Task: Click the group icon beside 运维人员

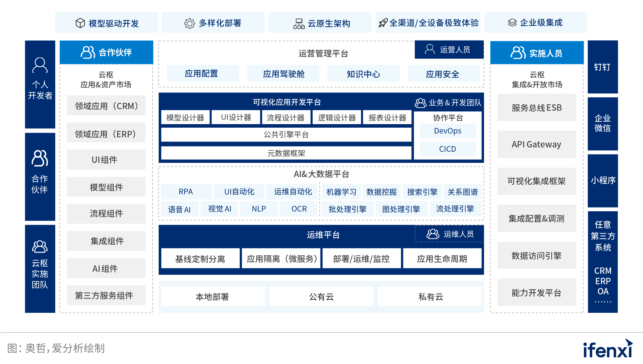Action: point(433,234)
